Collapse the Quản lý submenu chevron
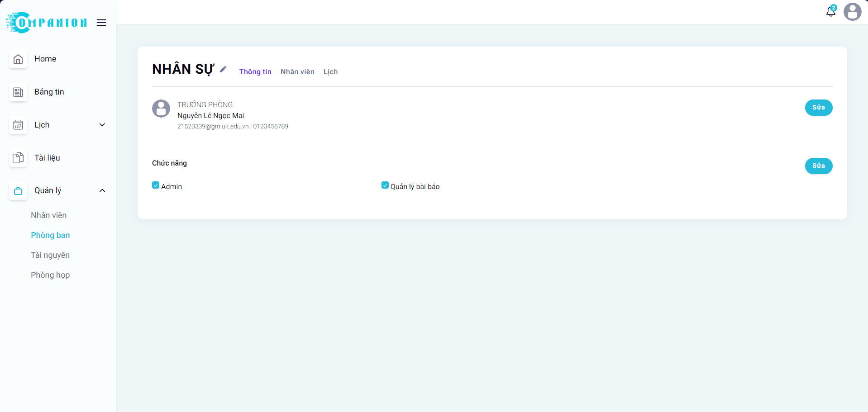This screenshot has width=868, height=412. pos(102,190)
